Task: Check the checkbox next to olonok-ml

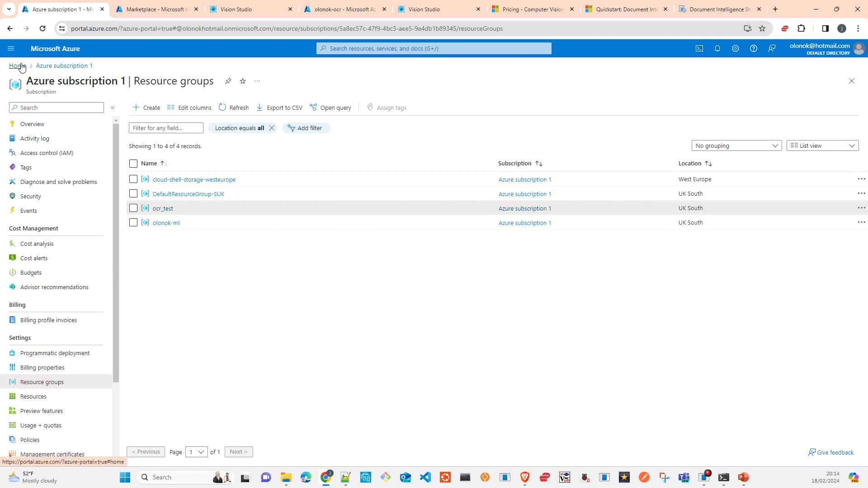Action: point(133,222)
